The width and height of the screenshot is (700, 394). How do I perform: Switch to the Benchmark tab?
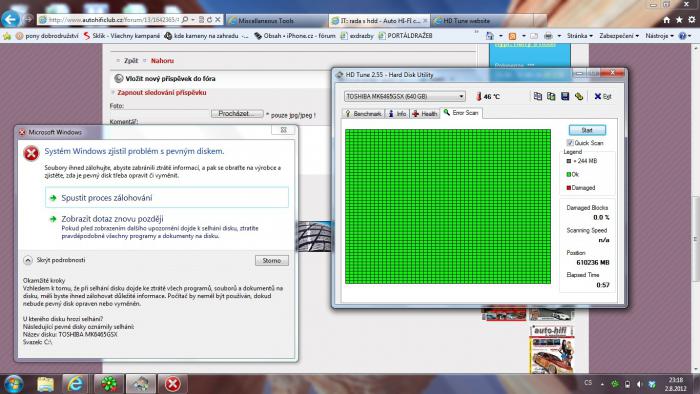pyautogui.click(x=363, y=114)
